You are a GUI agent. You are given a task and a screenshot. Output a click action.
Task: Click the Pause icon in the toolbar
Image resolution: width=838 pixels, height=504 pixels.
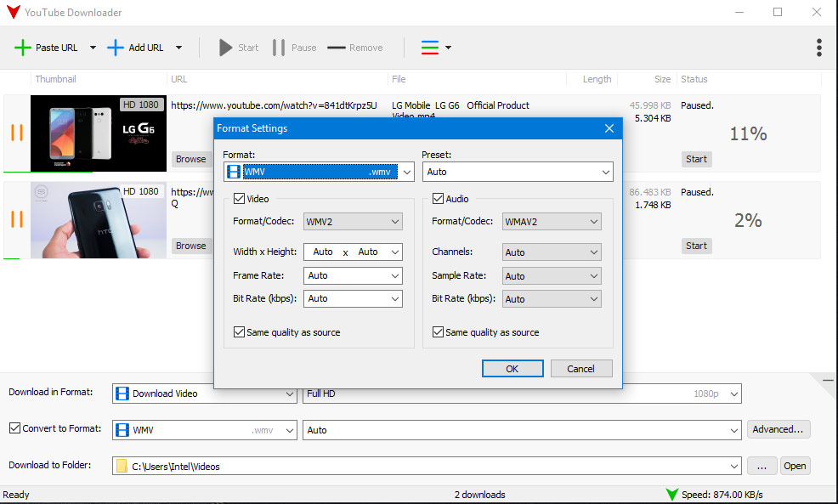tap(279, 48)
